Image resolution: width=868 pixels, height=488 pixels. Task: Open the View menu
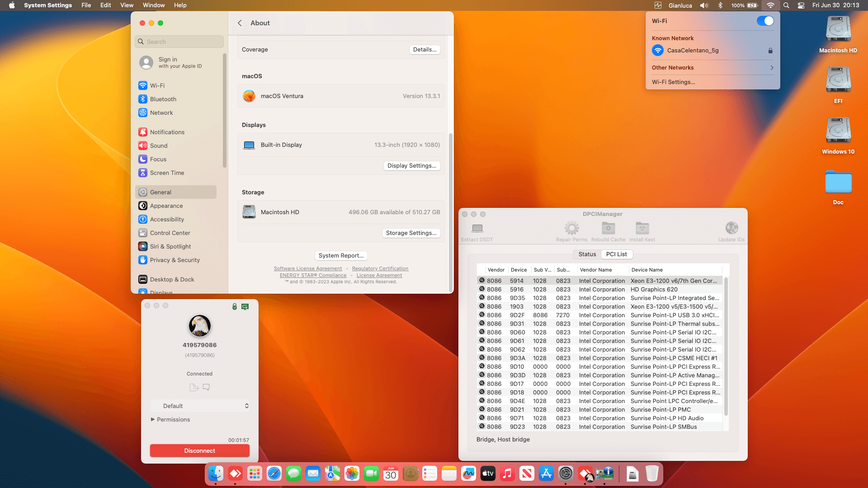127,5
